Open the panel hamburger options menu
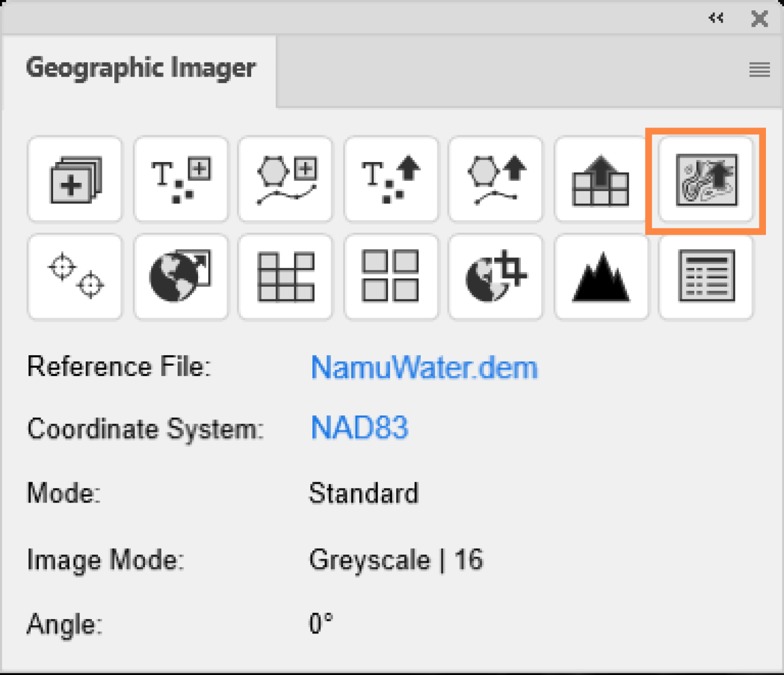 point(759,70)
